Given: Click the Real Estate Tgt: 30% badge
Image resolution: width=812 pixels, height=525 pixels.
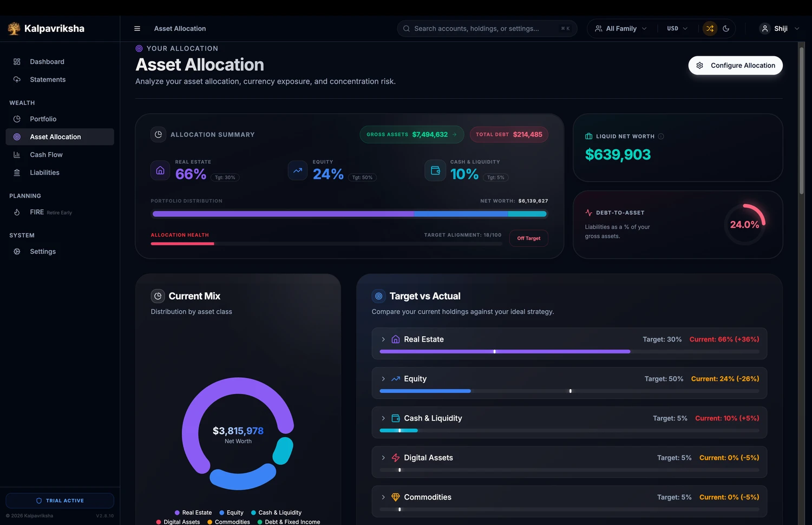Looking at the screenshot, I should point(225,178).
